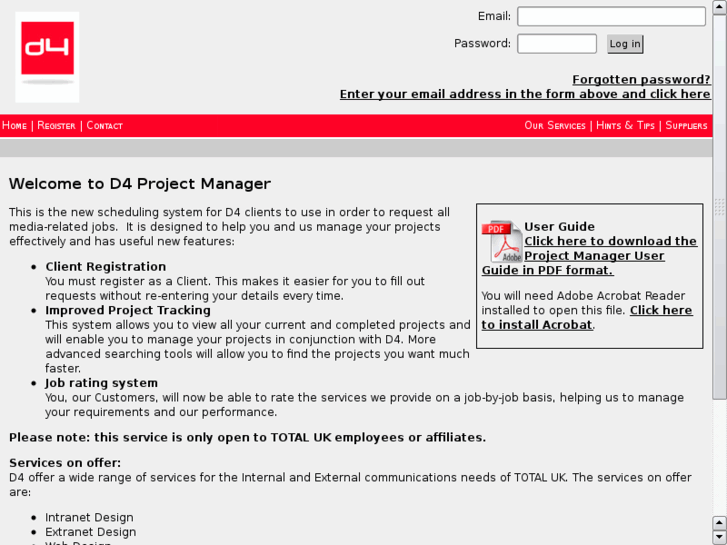Click the bottom-most scrollbar down arrow
The height and width of the screenshot is (545, 727).
719,538
